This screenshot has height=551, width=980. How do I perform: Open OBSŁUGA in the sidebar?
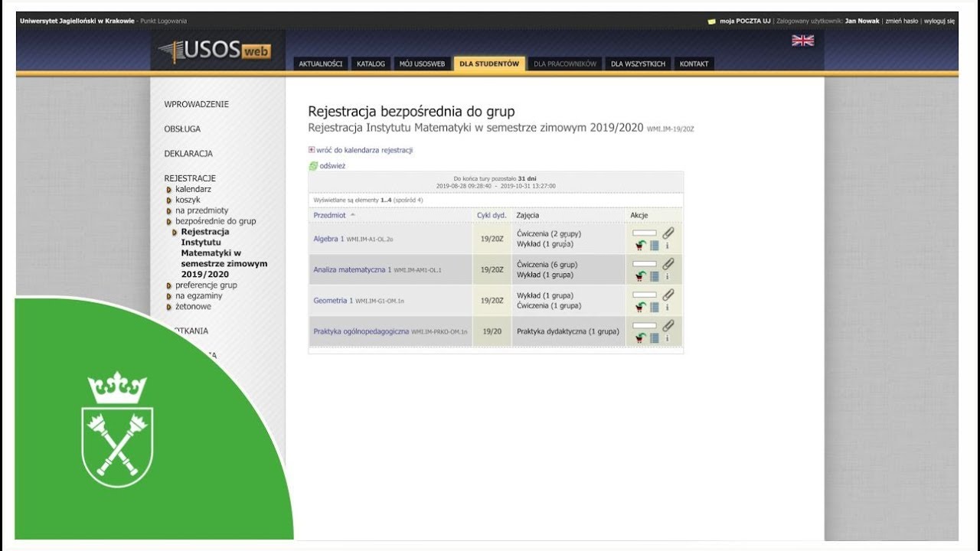[x=182, y=129]
